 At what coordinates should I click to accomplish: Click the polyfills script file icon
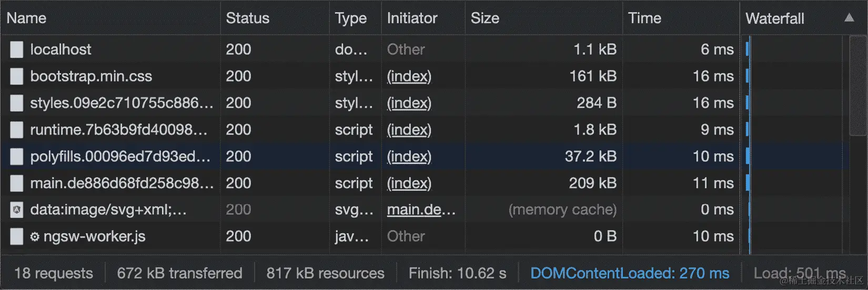pos(17,157)
